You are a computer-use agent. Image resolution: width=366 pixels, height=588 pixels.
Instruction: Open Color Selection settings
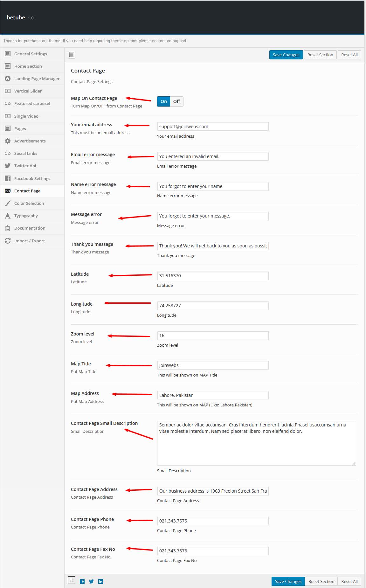32,203
